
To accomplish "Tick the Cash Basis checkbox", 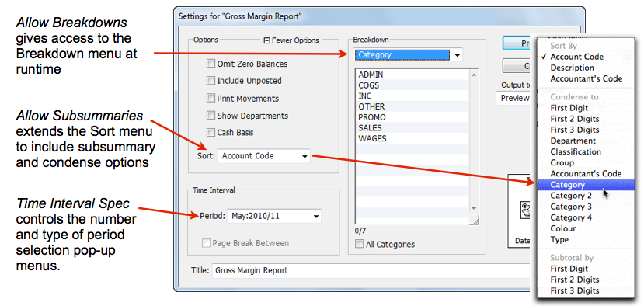I will 211,133.
